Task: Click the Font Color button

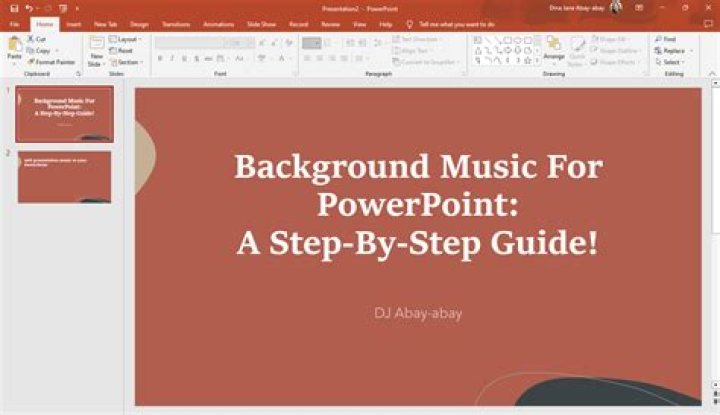Action: click(281, 58)
